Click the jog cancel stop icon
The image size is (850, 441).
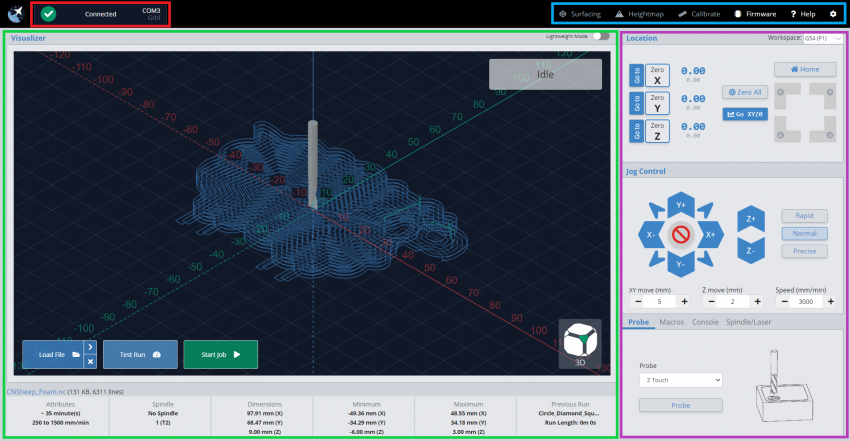tap(682, 234)
